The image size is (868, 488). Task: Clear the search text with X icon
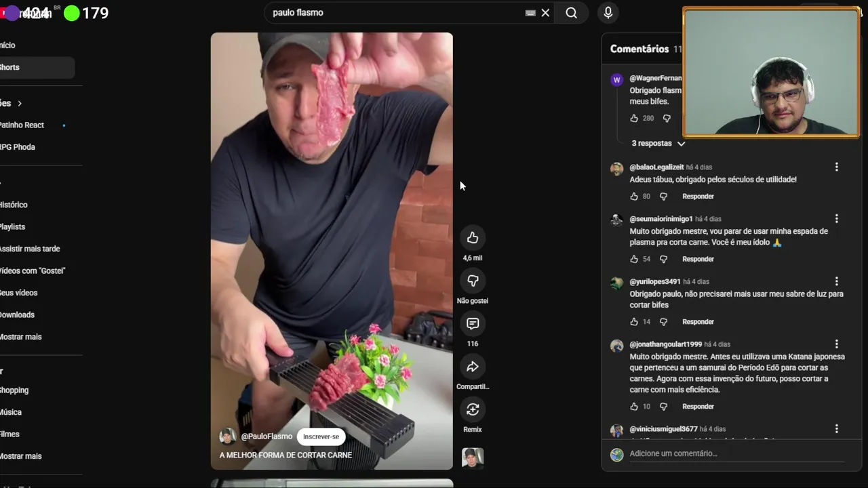[x=545, y=13]
